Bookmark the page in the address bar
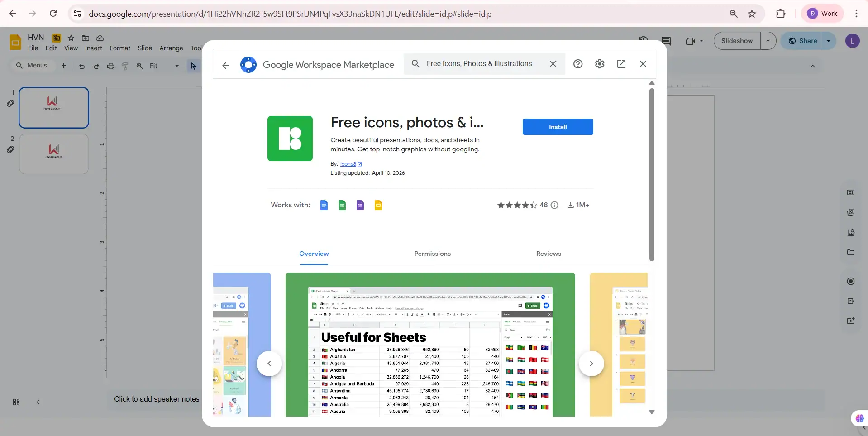This screenshot has height=436, width=868. (752, 14)
